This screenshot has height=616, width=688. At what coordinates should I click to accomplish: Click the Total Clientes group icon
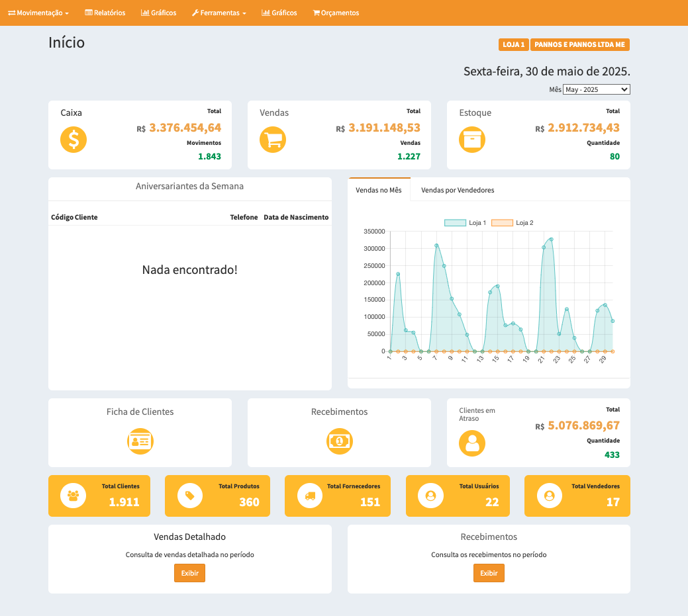(x=74, y=496)
